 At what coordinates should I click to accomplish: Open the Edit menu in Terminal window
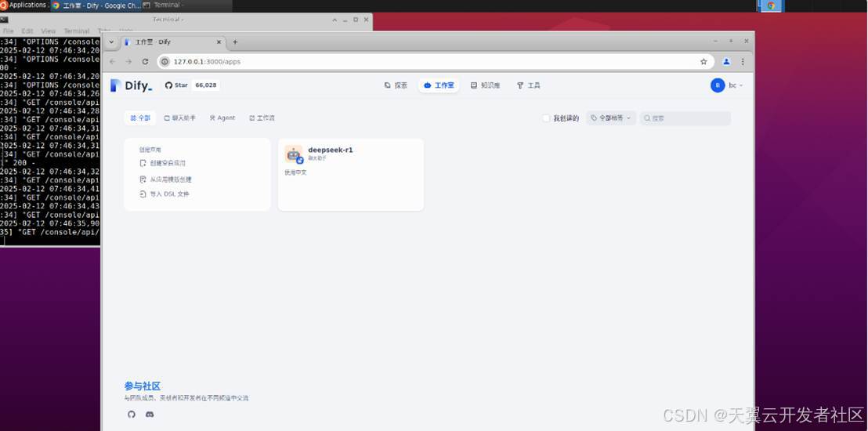(27, 31)
